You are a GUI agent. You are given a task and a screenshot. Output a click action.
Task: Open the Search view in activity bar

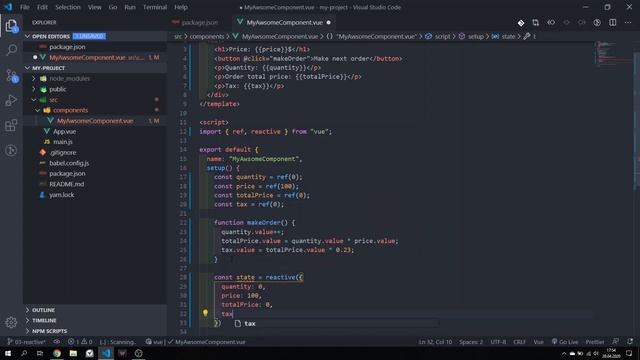(11, 50)
